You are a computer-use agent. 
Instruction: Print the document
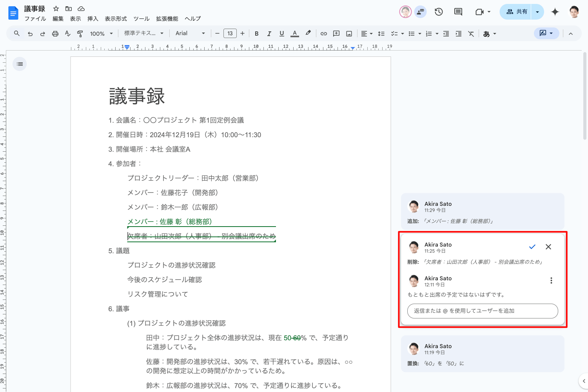click(x=55, y=34)
